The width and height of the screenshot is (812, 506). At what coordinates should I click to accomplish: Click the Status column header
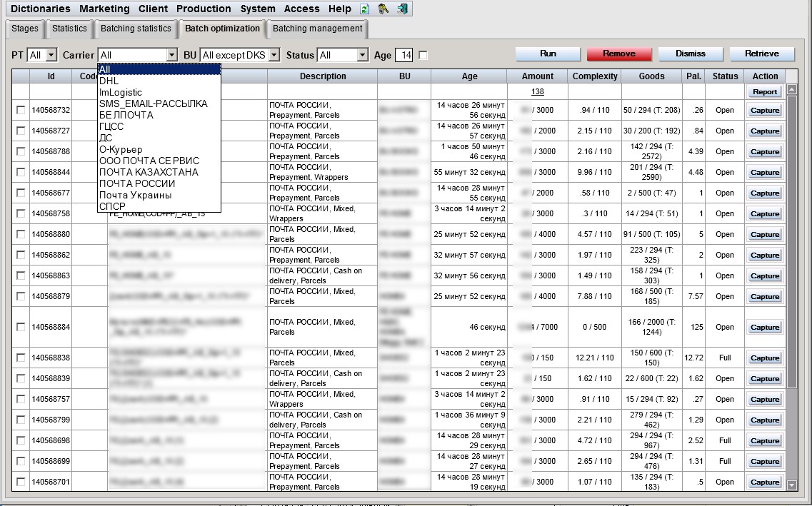click(x=725, y=76)
